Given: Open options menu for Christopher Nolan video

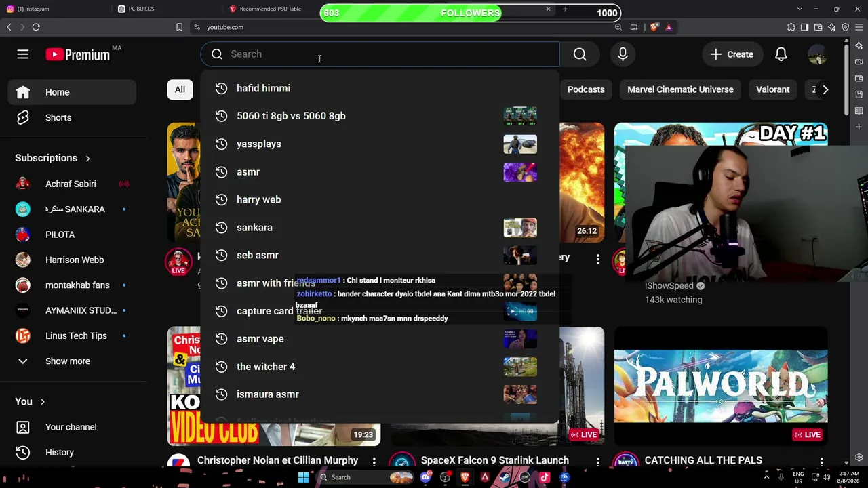Looking at the screenshot, I should (x=374, y=462).
